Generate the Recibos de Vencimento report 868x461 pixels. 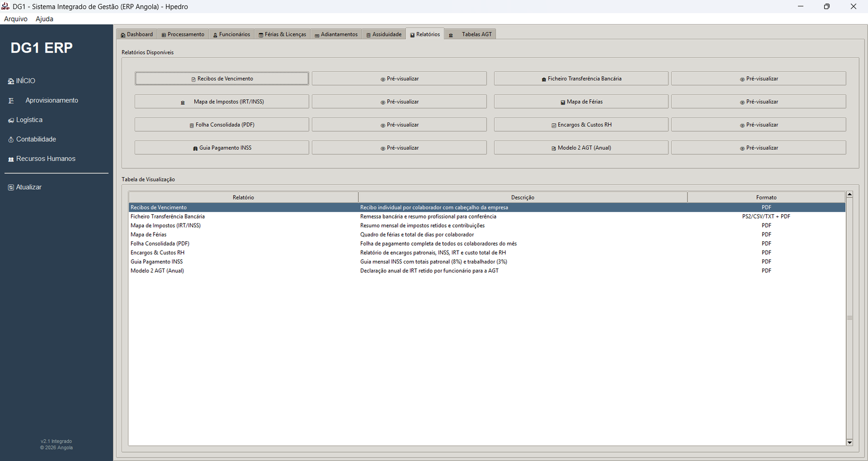(222, 79)
